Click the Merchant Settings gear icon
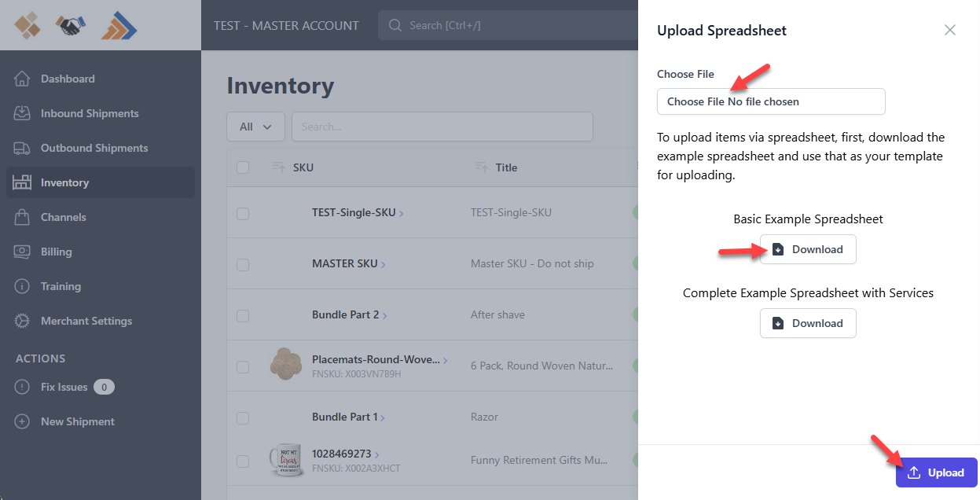The height and width of the screenshot is (500, 980). (x=22, y=321)
